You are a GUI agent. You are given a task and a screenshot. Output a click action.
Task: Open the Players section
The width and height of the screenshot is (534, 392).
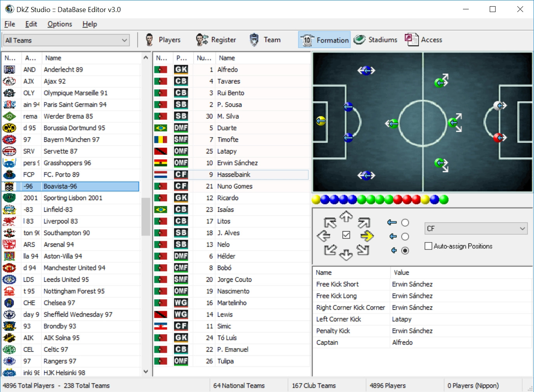(162, 40)
